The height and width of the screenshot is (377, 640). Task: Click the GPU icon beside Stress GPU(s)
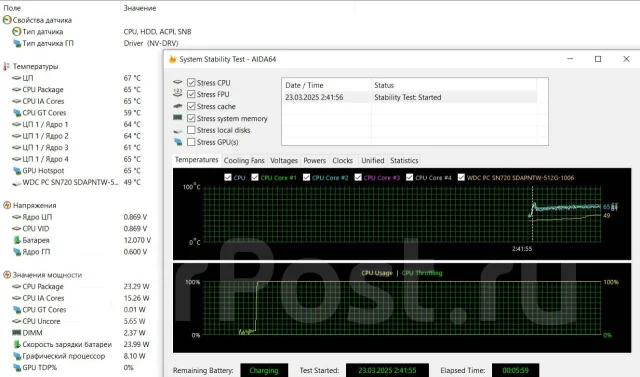pyautogui.click(x=178, y=142)
